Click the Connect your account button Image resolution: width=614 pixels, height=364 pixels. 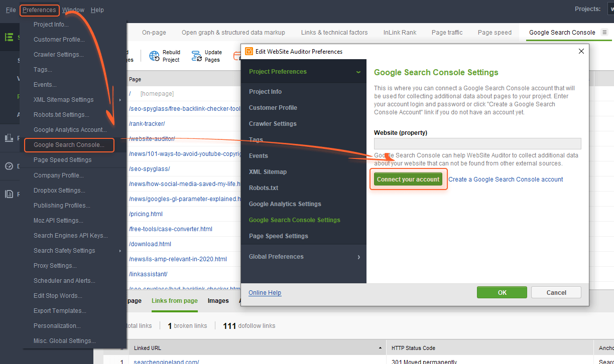tap(408, 179)
